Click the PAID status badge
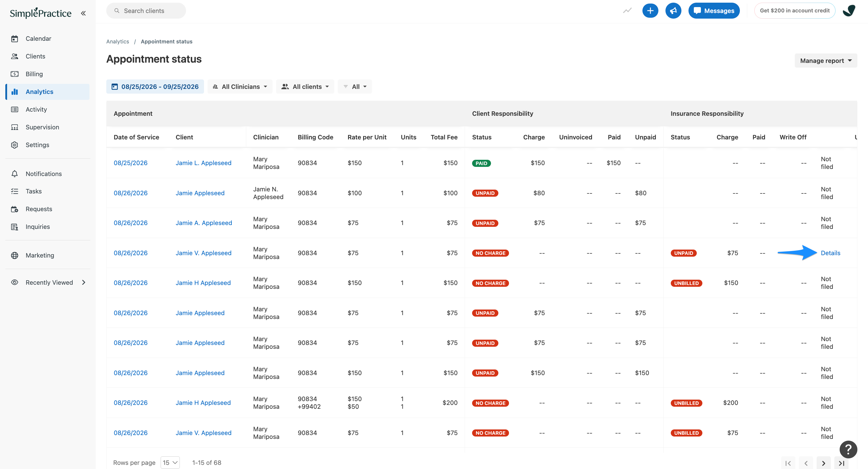868x469 pixels. [481, 163]
